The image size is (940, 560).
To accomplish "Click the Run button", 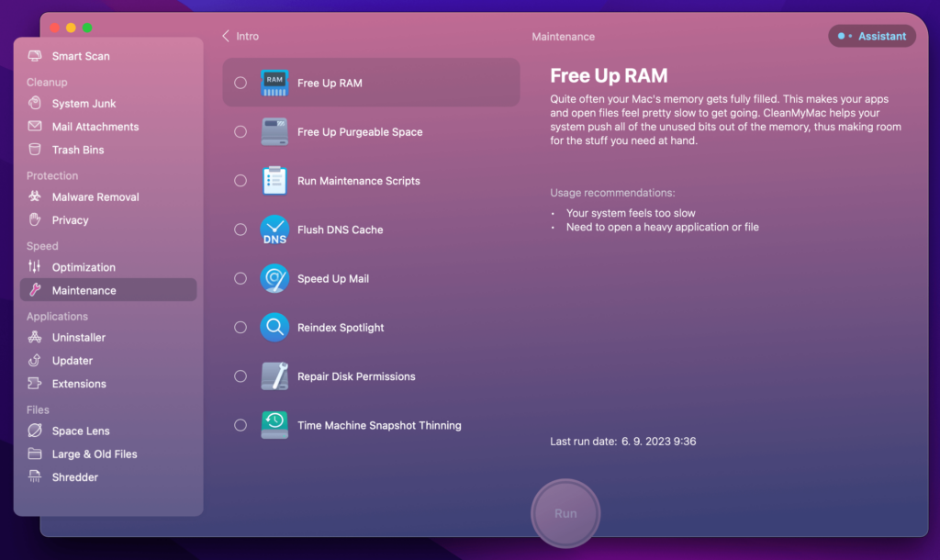I will [565, 513].
